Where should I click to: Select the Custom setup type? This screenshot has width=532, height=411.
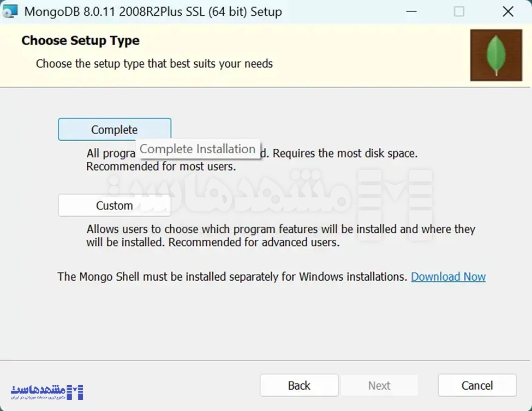(114, 206)
